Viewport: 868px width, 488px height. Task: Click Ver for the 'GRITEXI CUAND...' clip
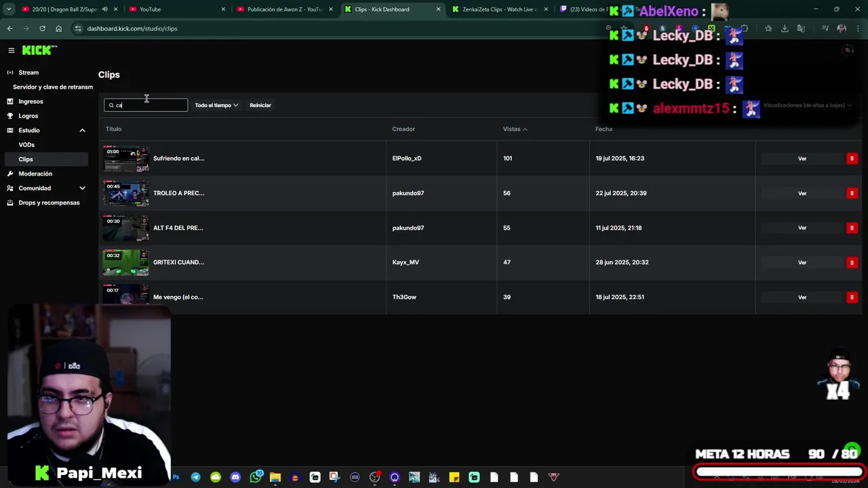[802, 262]
